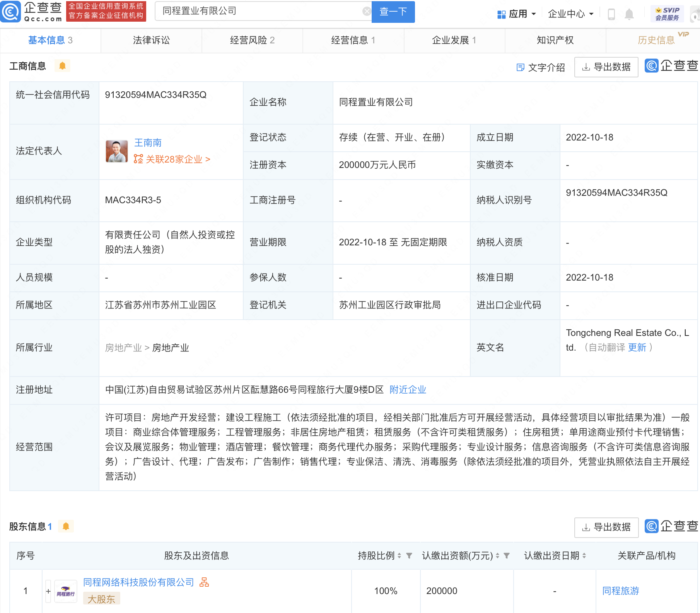Sort by 持股比例 arrows

(x=399, y=556)
